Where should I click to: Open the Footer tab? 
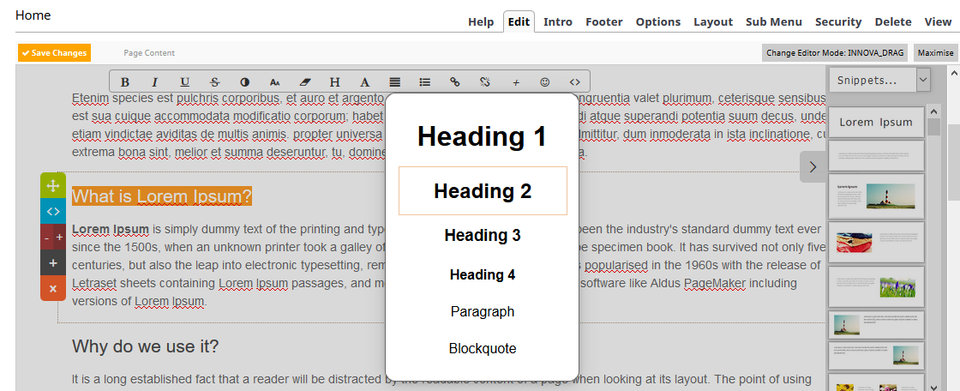click(x=604, y=22)
